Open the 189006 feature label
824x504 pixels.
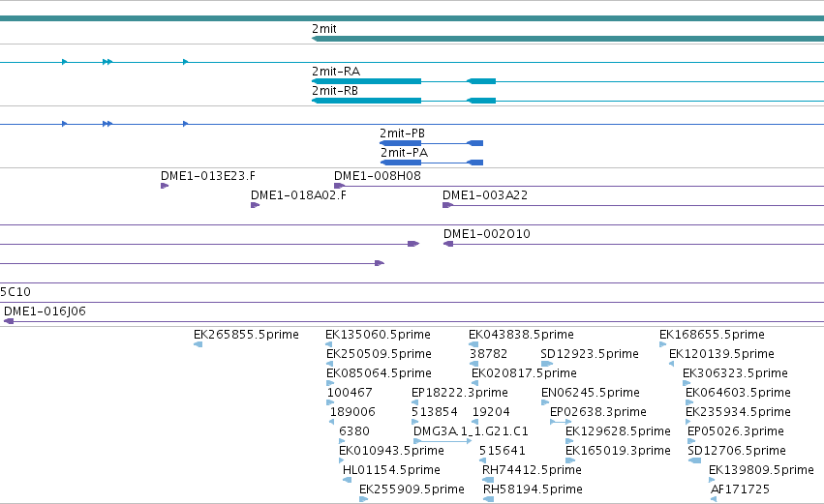[352, 412]
